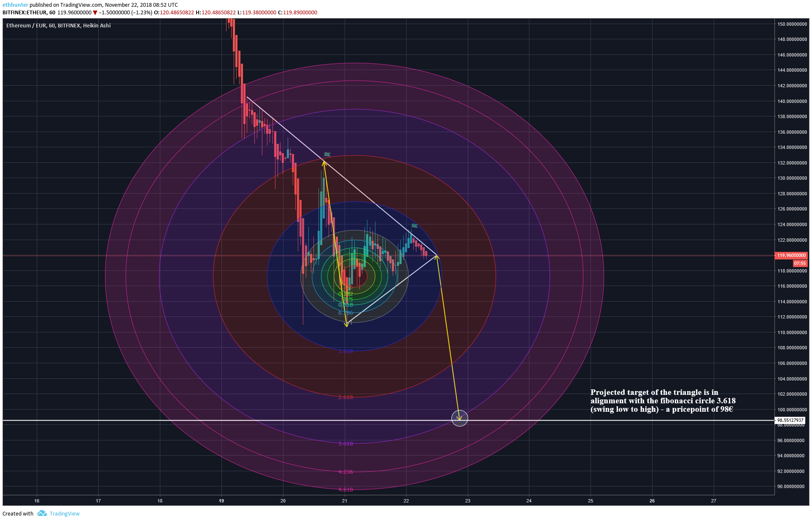Screen dimensions: 812x521
Task: Click the 3.618 Fibonacci circle label
Action: coord(345,444)
